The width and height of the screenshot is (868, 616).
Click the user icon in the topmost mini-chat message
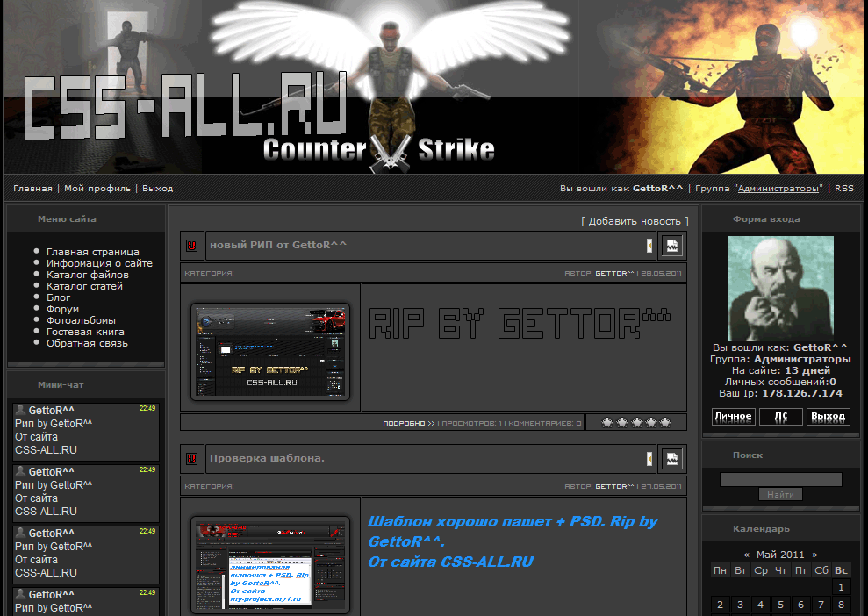click(x=20, y=410)
